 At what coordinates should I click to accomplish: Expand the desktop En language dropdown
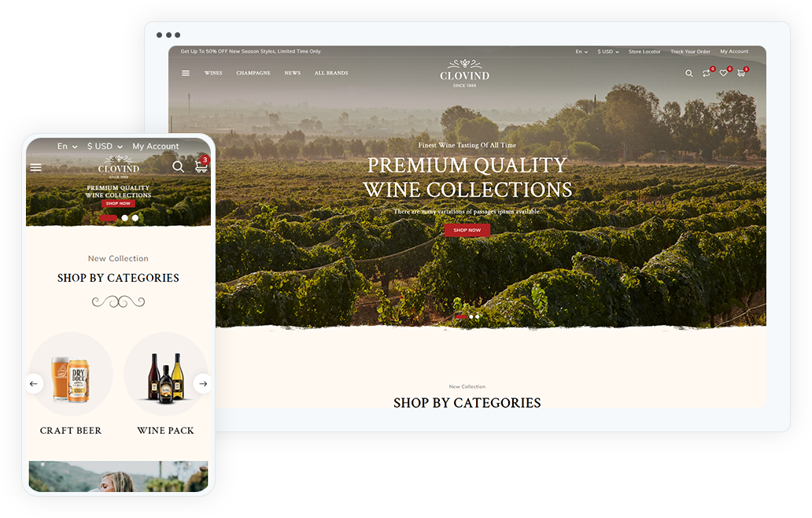581,52
